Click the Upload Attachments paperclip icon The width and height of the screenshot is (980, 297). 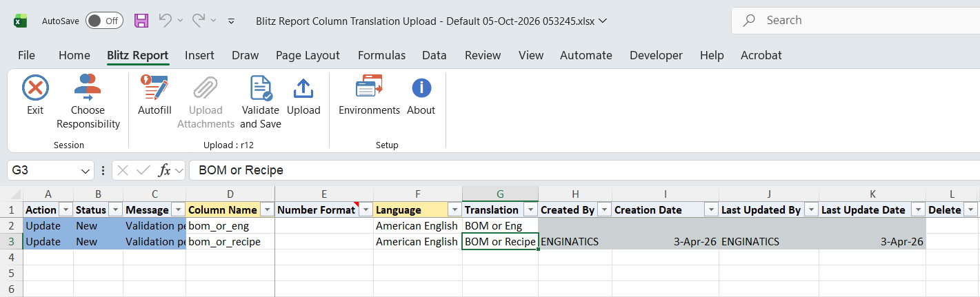(206, 89)
